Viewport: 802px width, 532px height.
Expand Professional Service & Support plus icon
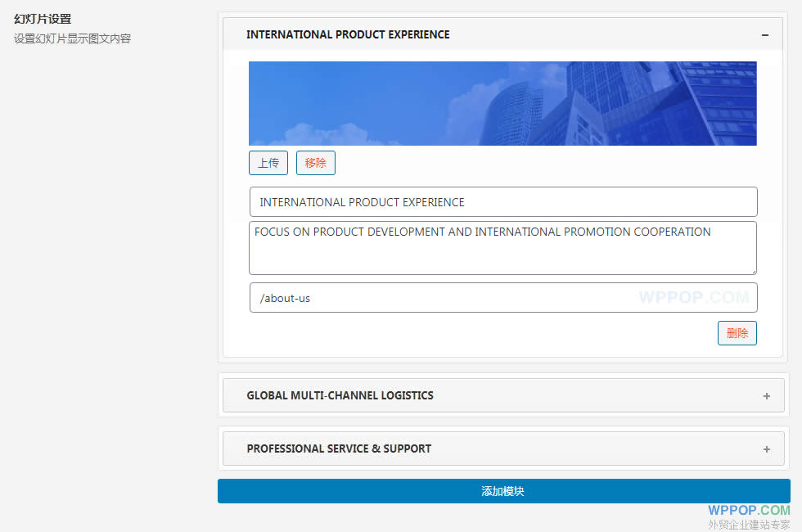(766, 449)
